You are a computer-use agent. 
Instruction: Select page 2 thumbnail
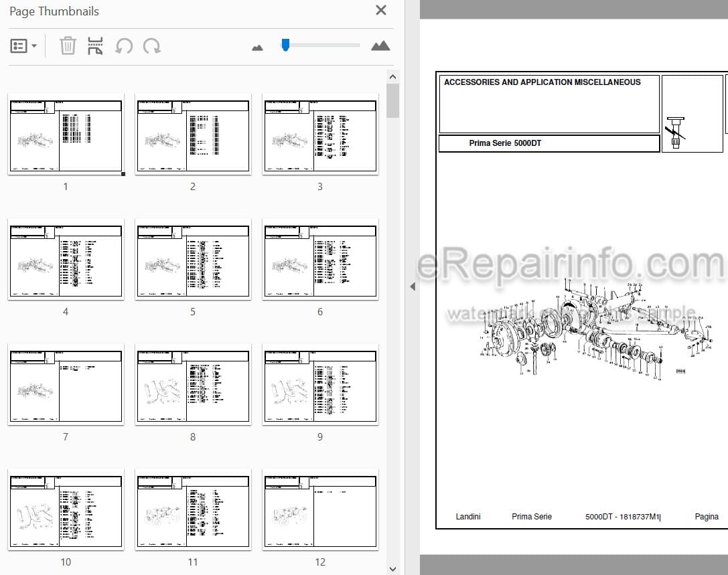pyautogui.click(x=193, y=135)
